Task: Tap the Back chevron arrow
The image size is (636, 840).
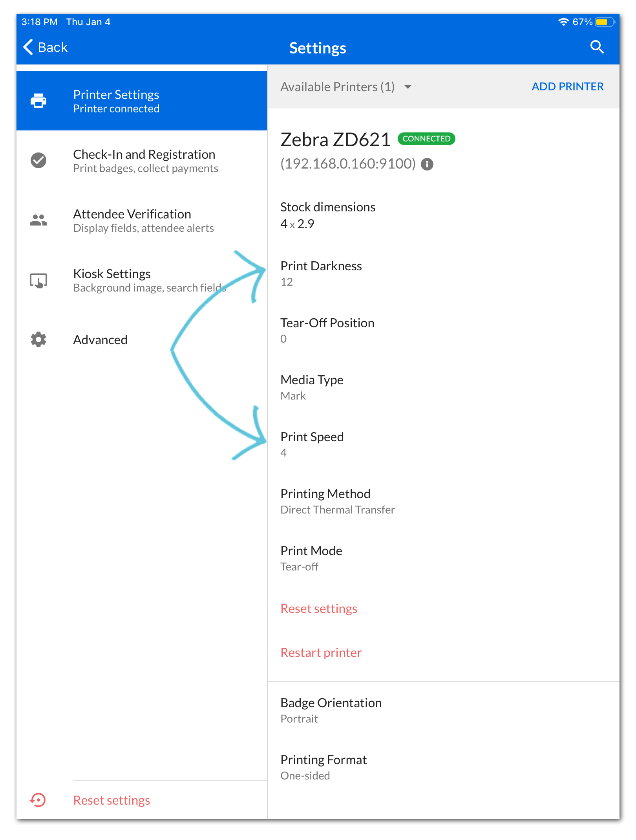Action: pos(28,47)
